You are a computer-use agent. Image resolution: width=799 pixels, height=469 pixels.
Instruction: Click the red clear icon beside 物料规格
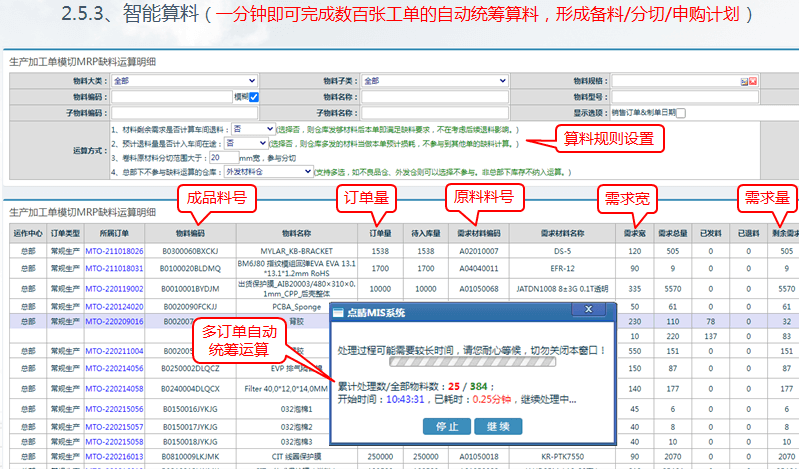(753, 82)
